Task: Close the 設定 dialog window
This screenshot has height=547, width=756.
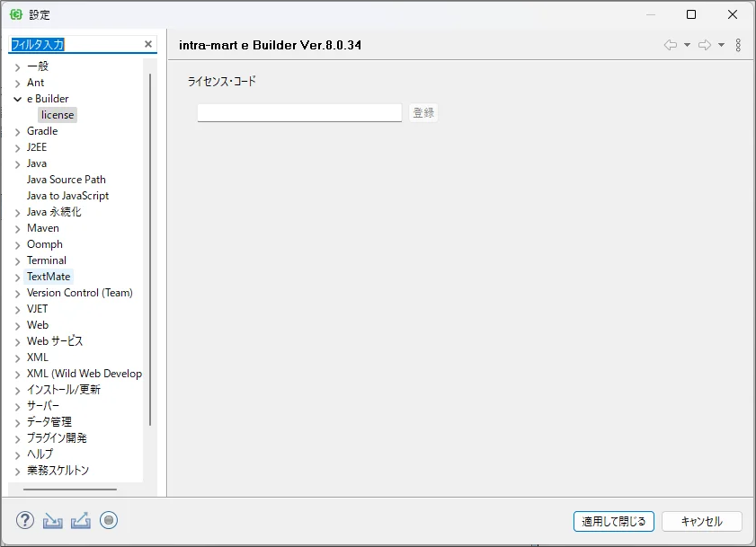Action: coord(733,14)
